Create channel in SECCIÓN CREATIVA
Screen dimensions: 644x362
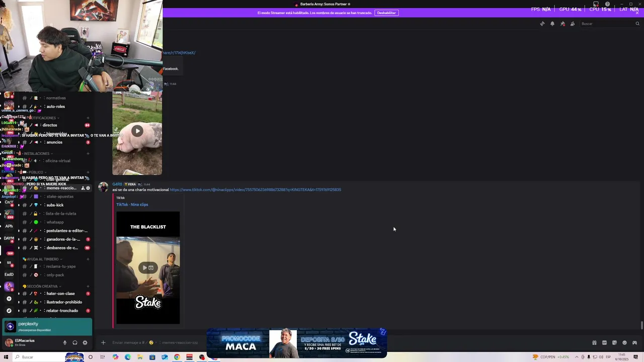[88, 287]
